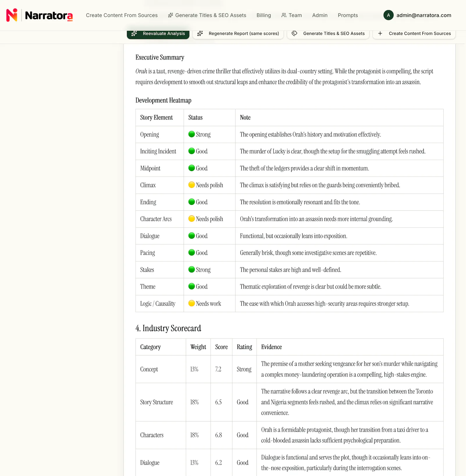Click the 6.2 score value
The height and width of the screenshot is (476, 466).
coord(218,463)
